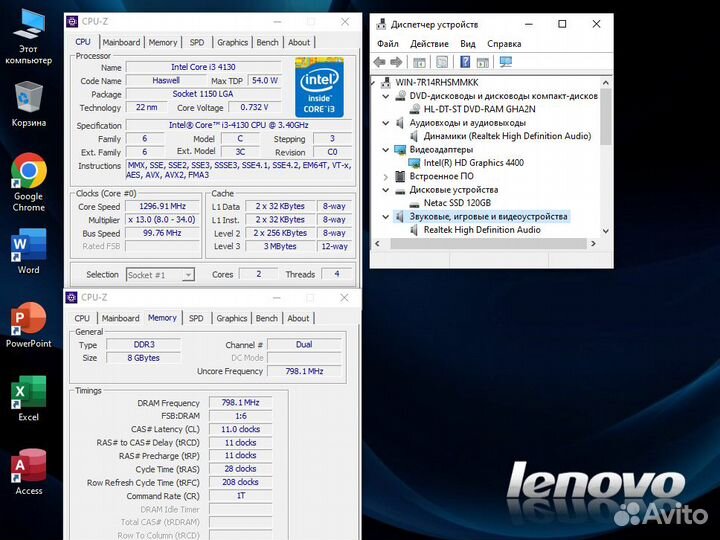This screenshot has height=540, width=720.
Task: Click the Диспетчер устройств title bar icon
Action: (x=381, y=24)
